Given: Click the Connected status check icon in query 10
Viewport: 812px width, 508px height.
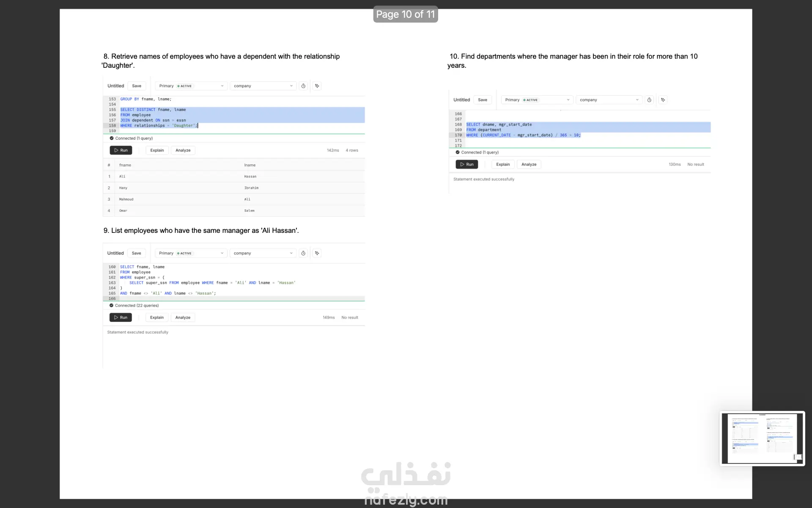Looking at the screenshot, I should pyautogui.click(x=458, y=152).
